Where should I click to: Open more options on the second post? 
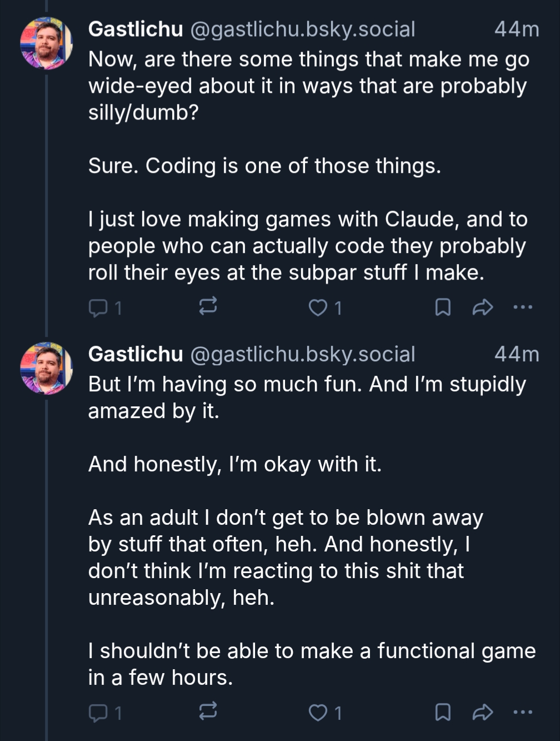pyautogui.click(x=523, y=712)
